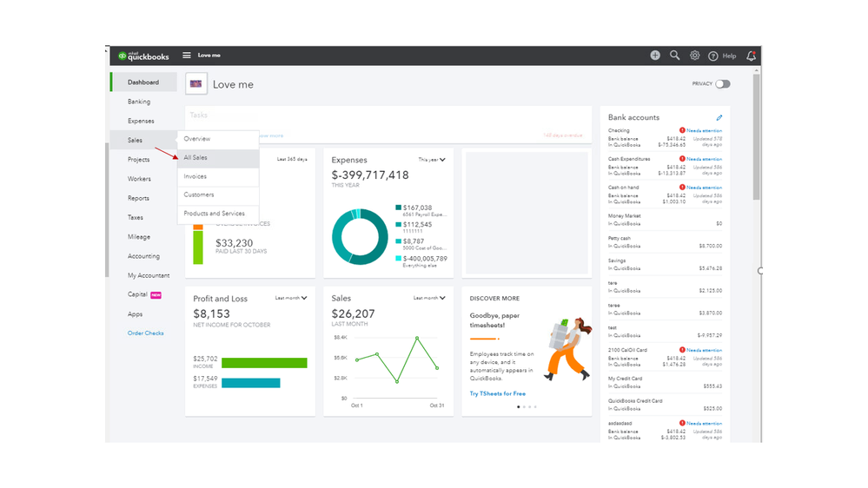Open the Help question mark icon
The image size is (868, 488).
coord(713,56)
